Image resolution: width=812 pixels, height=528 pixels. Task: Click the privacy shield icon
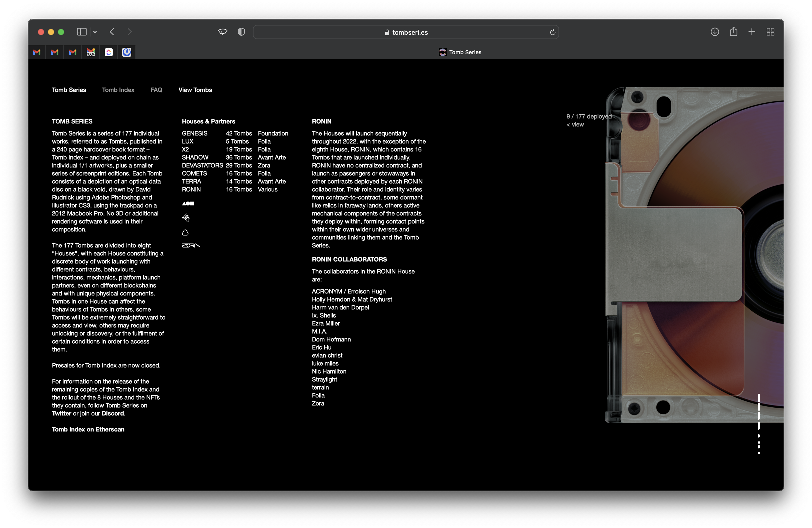pos(241,32)
